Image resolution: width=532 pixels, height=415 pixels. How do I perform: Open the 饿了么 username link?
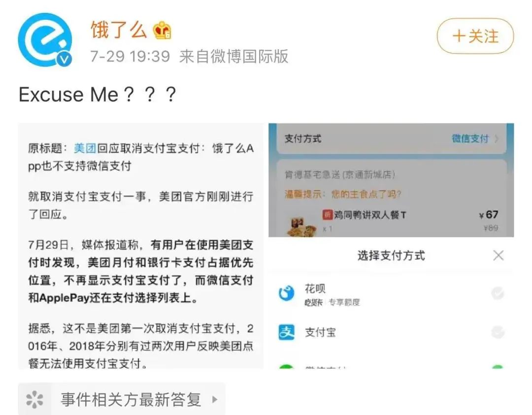(118, 31)
